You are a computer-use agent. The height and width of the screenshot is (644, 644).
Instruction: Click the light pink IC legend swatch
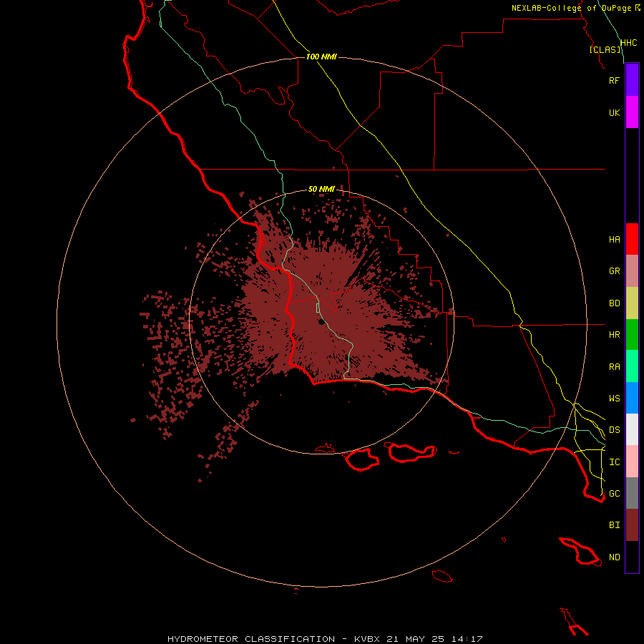point(632,462)
